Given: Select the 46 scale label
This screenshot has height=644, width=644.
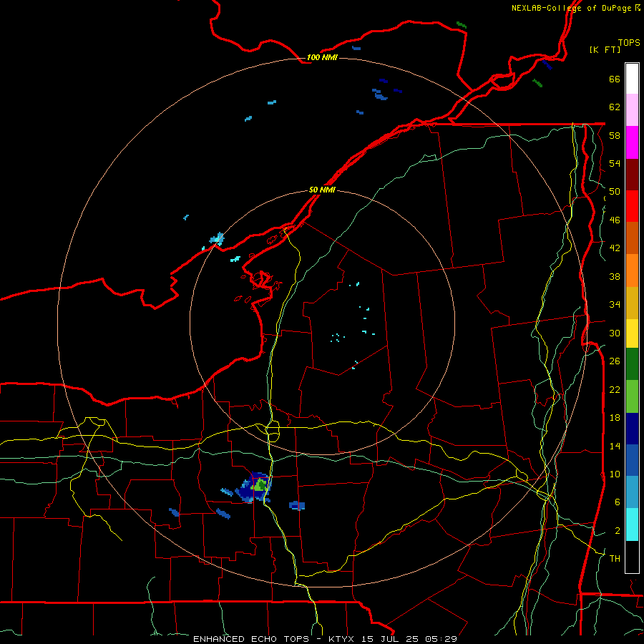Looking at the screenshot, I should [615, 220].
